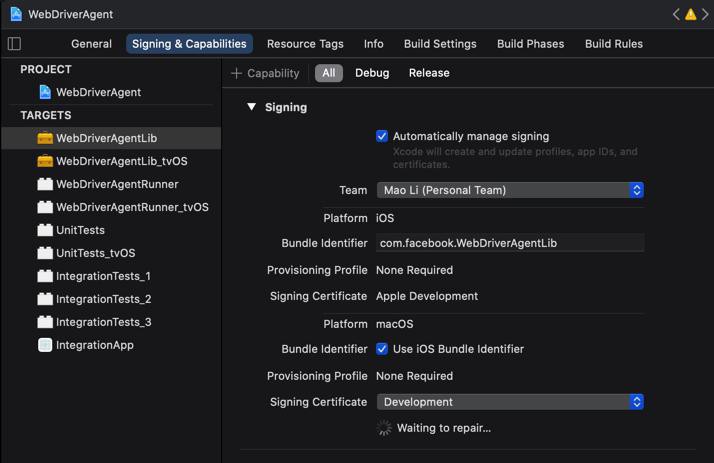Select UnitTests target
This screenshot has height=463, width=714.
(x=112, y=230)
